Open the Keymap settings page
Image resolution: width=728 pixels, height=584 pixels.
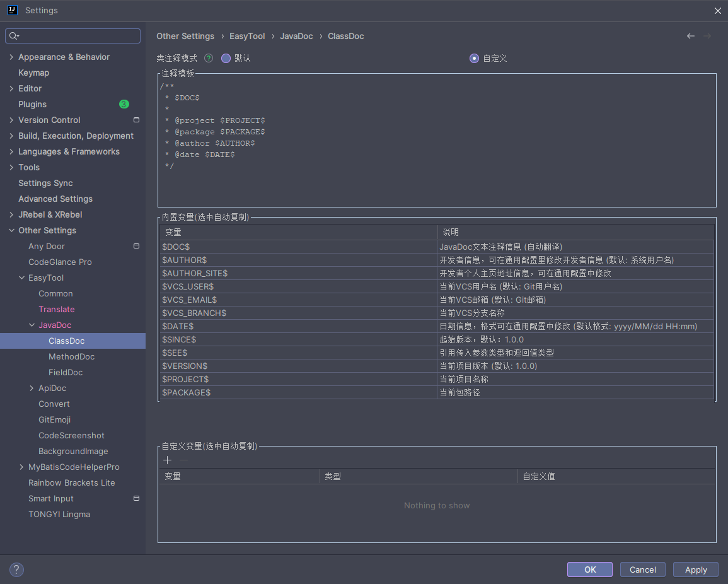pos(33,73)
